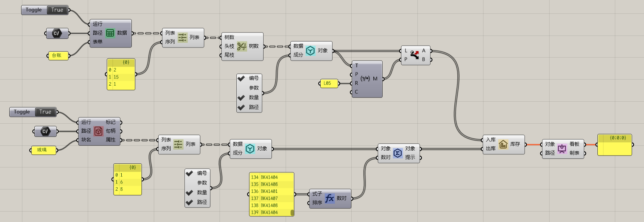Screen dimensions: 644x222
Task: Click the scrollbar of the BK code list panel
Action: pyautogui.click(x=292, y=213)
